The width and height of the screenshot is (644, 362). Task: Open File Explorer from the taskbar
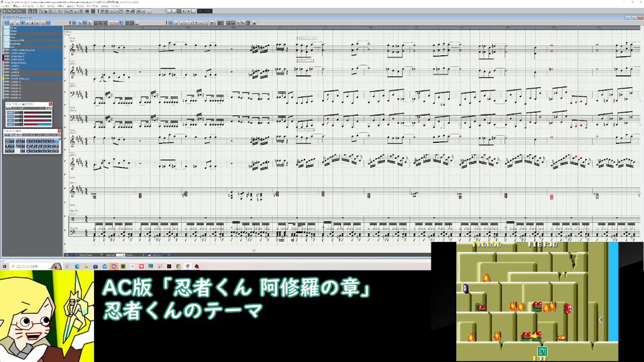coord(87,266)
